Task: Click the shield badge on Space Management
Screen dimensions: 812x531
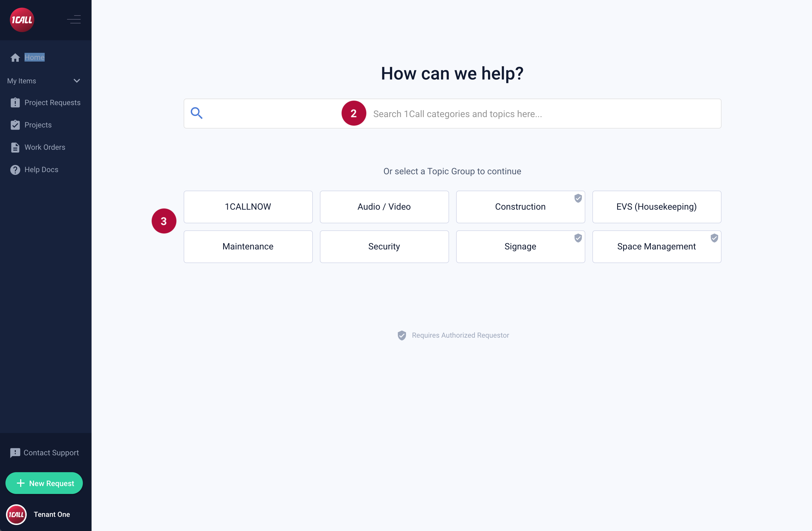Action: pos(714,238)
